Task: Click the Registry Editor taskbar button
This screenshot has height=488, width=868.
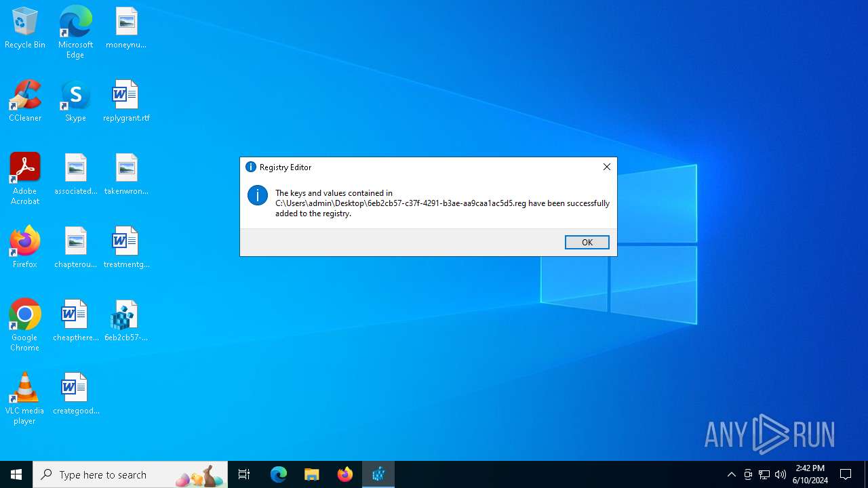Action: pos(378,474)
